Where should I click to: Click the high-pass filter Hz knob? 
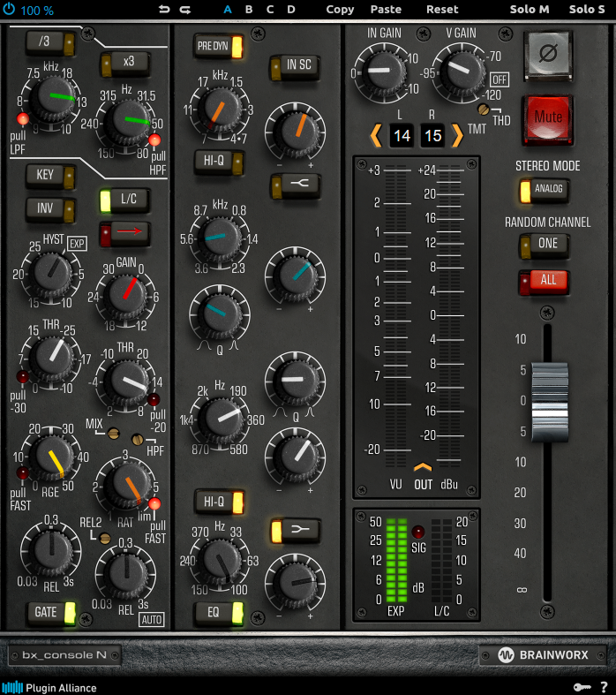(x=129, y=122)
